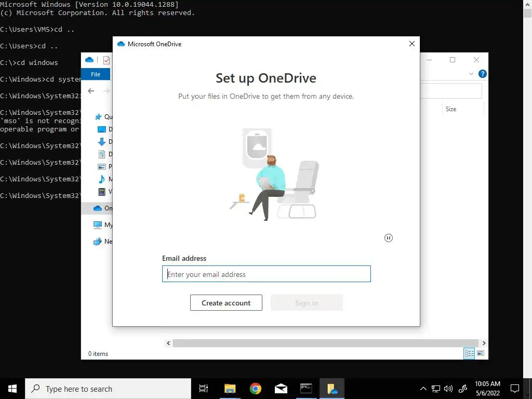This screenshot has height=399, width=532.
Task: Open the Mail app from taskbar
Action: coord(281,389)
